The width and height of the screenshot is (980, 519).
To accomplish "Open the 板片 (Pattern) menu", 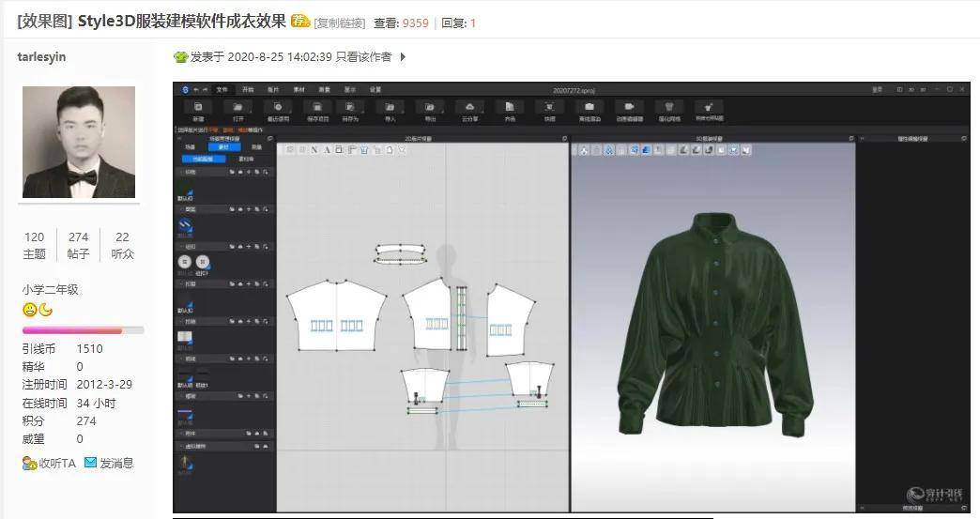I will (x=273, y=90).
